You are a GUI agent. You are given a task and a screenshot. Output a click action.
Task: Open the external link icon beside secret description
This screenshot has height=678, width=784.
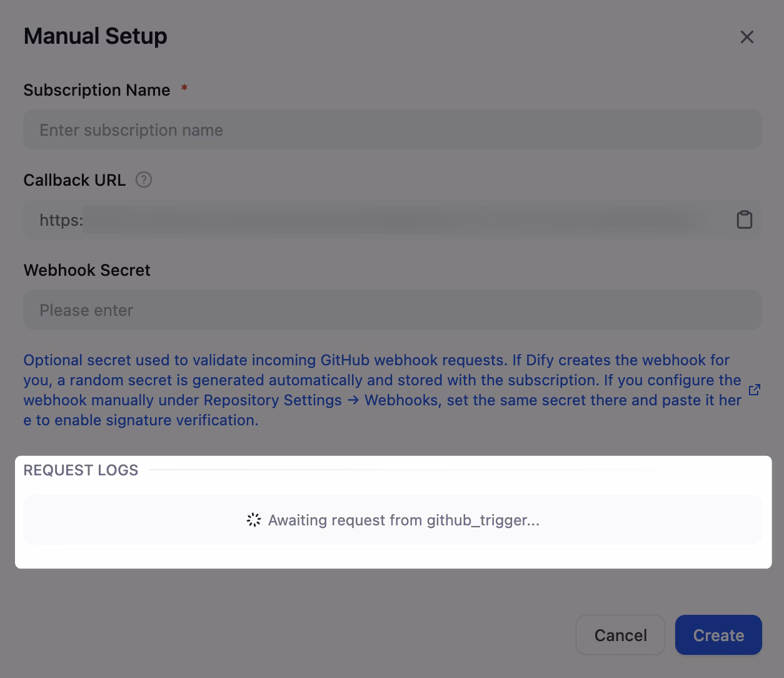tap(755, 390)
